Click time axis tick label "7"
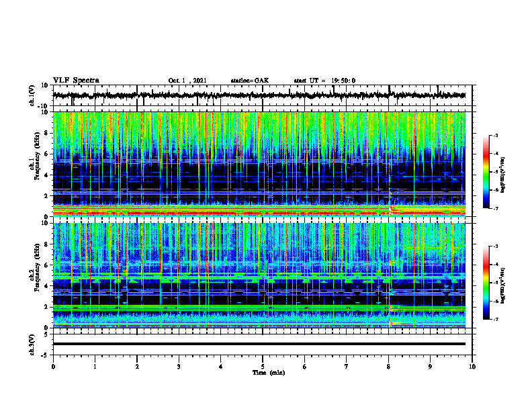 [x=347, y=367]
